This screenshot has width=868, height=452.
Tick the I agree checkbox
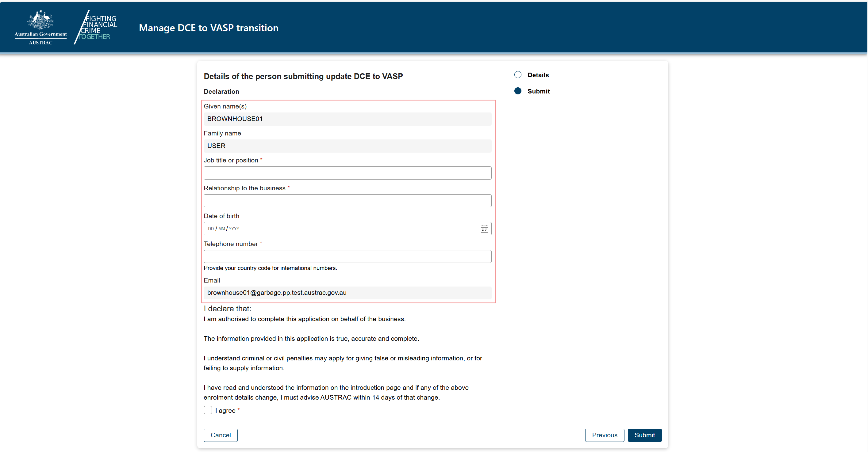tap(208, 410)
